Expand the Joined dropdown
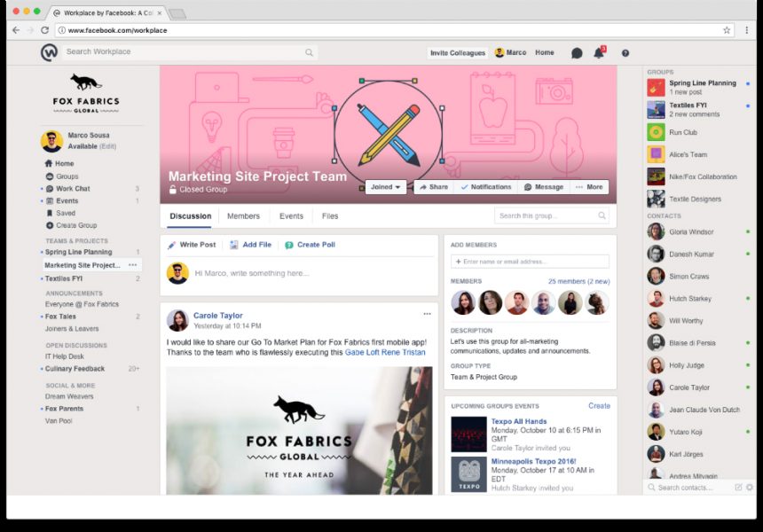 point(387,187)
